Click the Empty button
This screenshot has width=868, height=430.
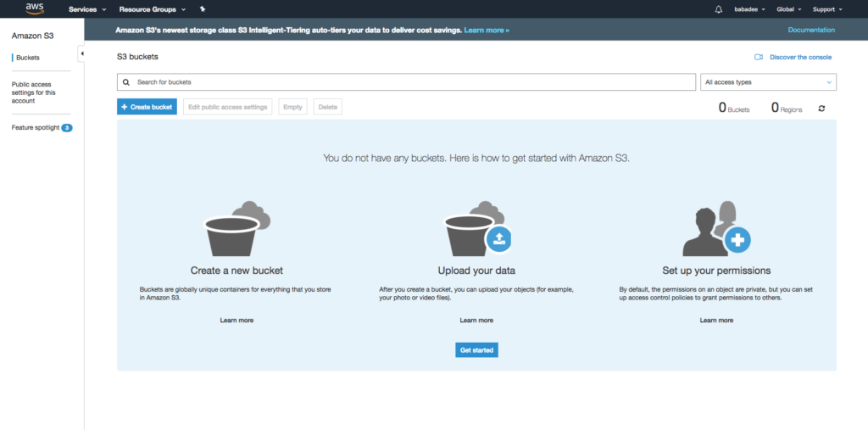292,107
